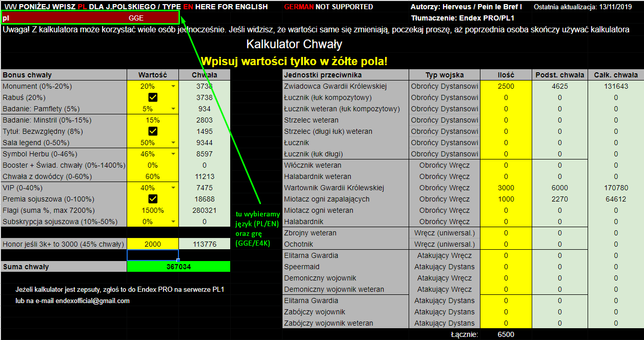
Task: Click the Chwała z dowódcy glory value 11213
Action: click(205, 176)
